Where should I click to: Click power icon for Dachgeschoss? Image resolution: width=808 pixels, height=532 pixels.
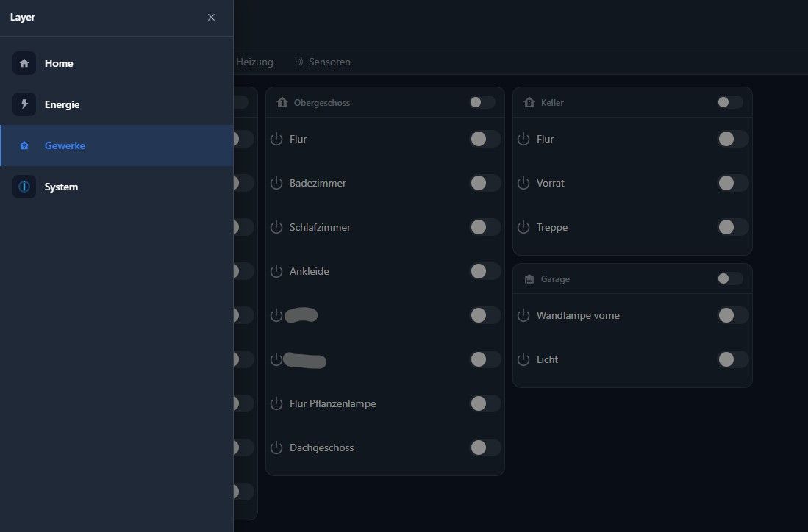tap(276, 448)
